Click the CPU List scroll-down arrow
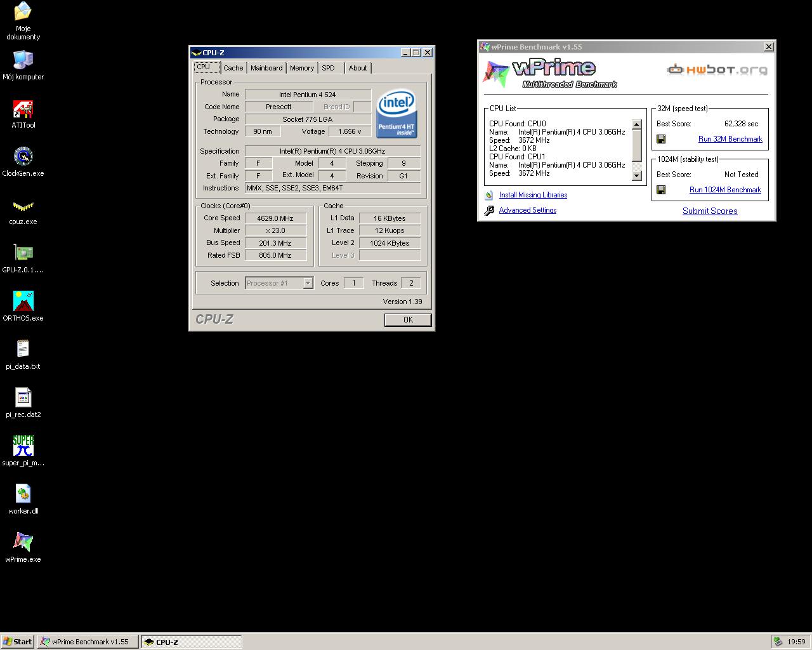This screenshot has width=812, height=650. coord(637,176)
